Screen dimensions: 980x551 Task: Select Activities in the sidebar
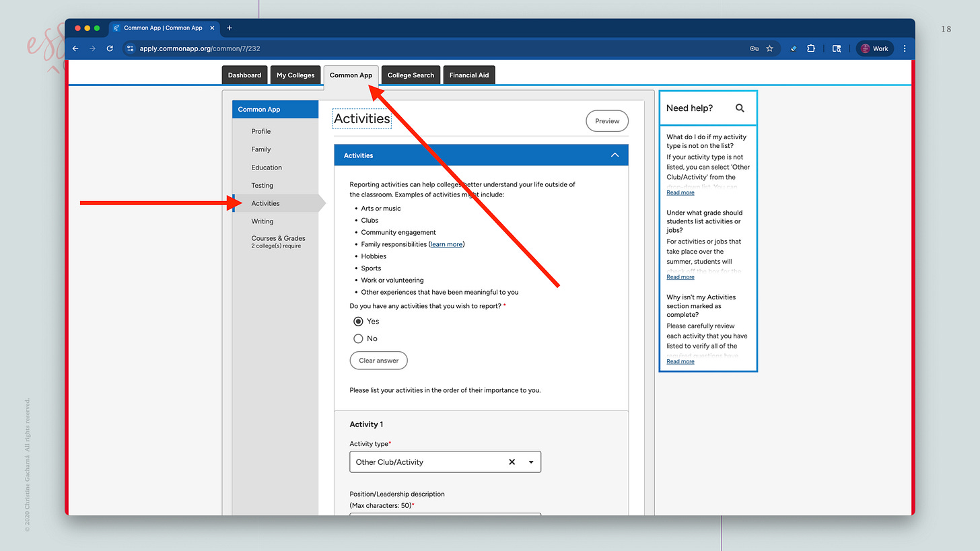(x=275, y=203)
